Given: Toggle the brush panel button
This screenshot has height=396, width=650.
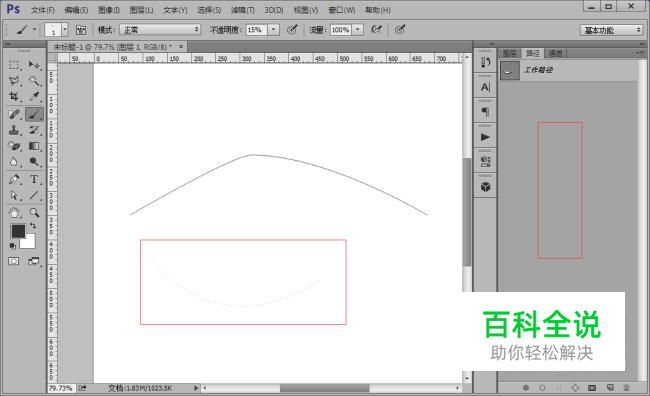Looking at the screenshot, I should coord(81,29).
